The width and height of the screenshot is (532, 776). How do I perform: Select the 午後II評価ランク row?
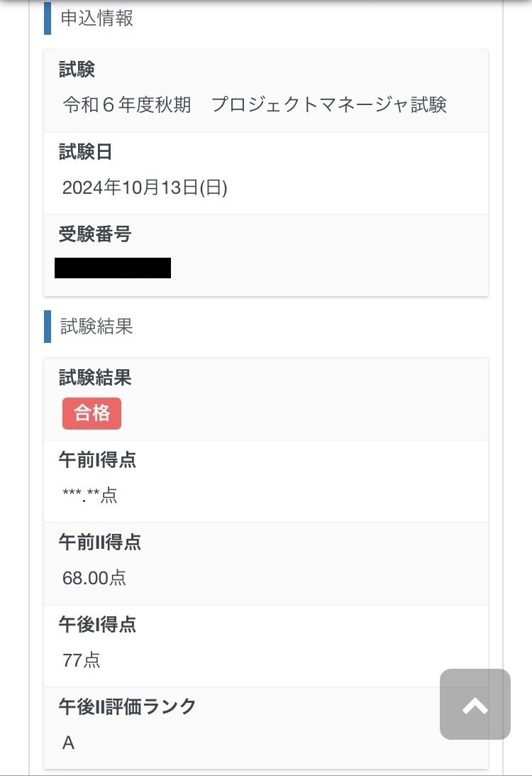[x=126, y=706]
